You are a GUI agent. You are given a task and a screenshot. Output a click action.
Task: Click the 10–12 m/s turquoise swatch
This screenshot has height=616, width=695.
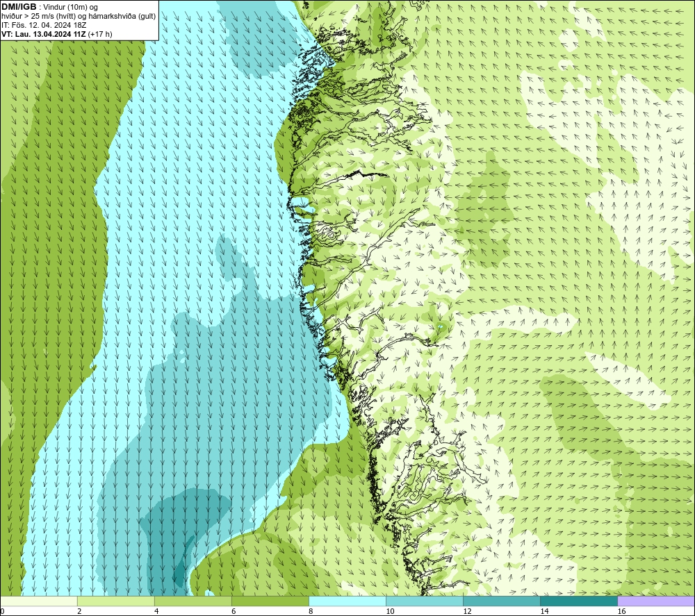coord(425,601)
